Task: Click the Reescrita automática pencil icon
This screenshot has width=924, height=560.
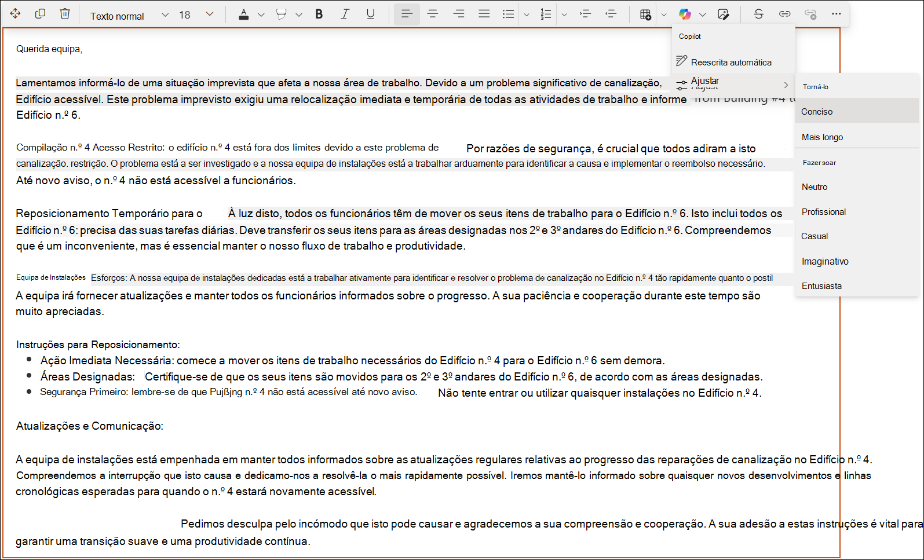Action: (682, 61)
